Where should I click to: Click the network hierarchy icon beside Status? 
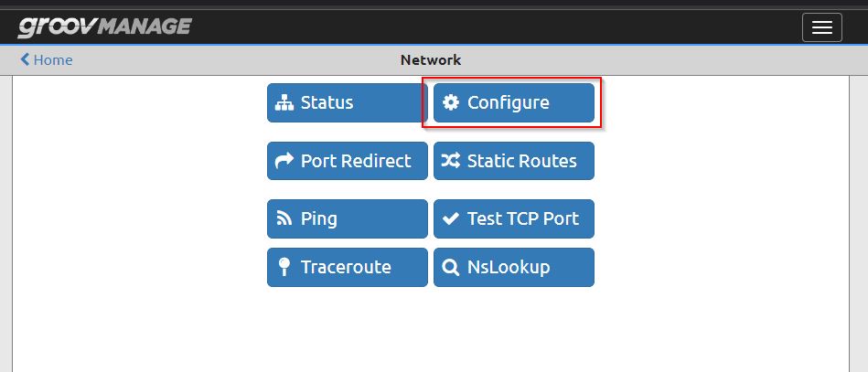tap(284, 102)
